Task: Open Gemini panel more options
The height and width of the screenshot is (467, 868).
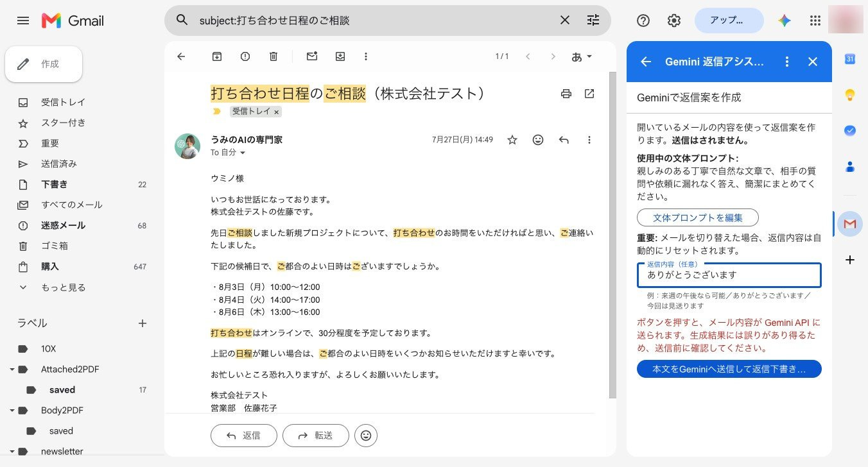Action: (x=787, y=62)
